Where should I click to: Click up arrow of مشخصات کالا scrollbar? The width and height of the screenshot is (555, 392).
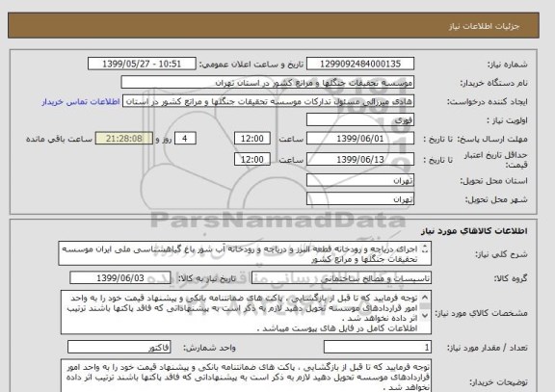tap(425, 298)
